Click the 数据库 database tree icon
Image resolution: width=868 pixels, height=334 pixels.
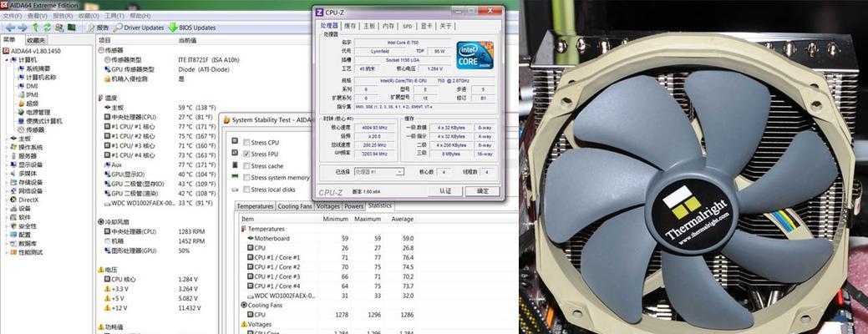[13, 243]
